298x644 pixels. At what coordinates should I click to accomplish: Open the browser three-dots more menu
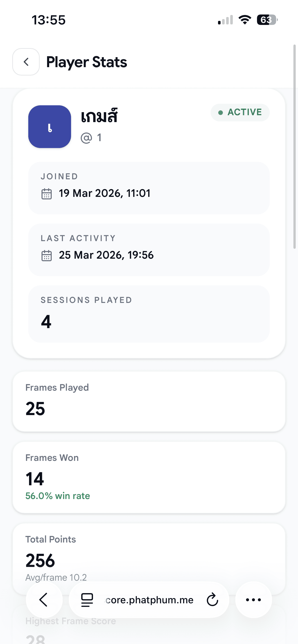[253, 600]
